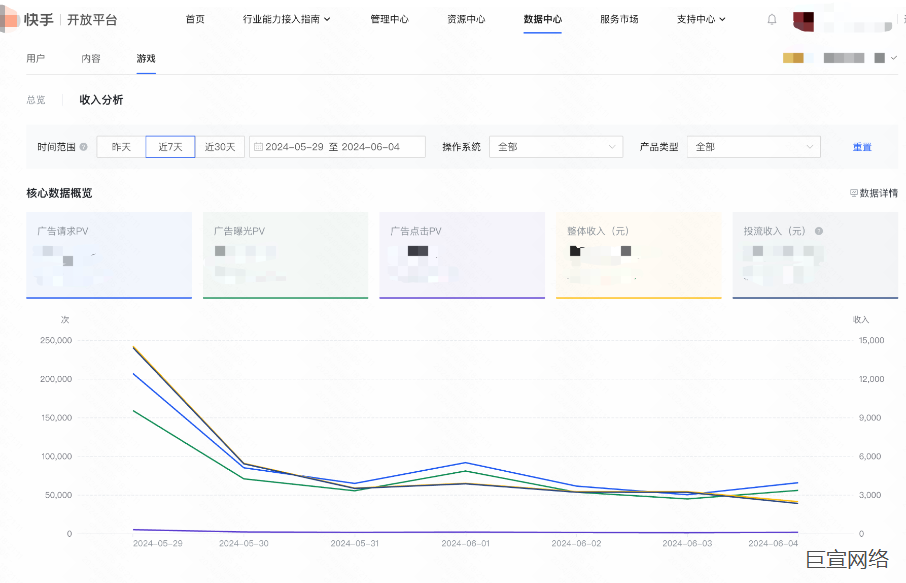Click the 核心数据概览 heading
906x583 pixels.
(x=59, y=193)
